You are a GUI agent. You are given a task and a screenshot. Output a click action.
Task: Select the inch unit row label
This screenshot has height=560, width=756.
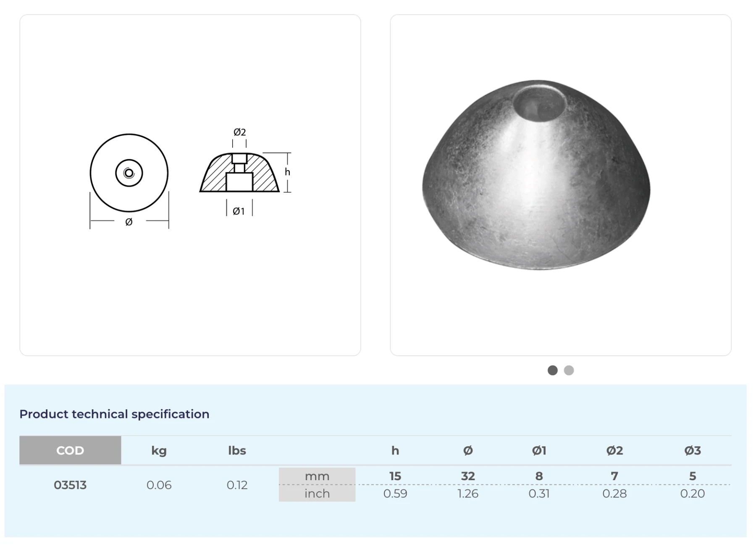317,493
